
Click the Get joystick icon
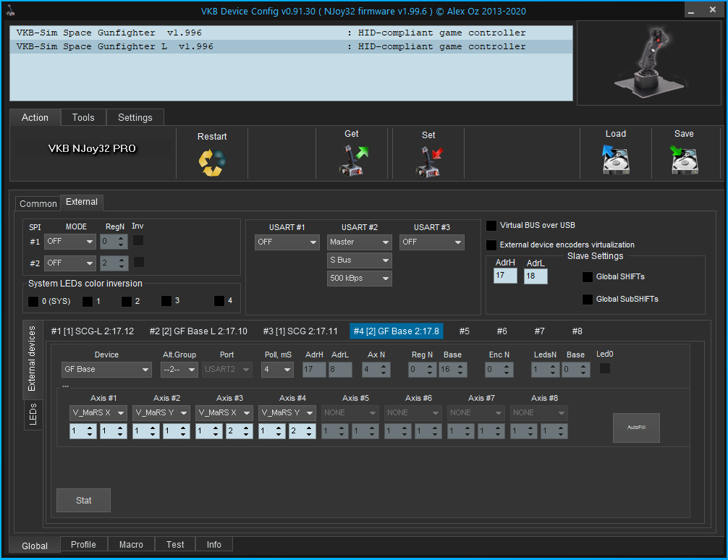coord(352,160)
